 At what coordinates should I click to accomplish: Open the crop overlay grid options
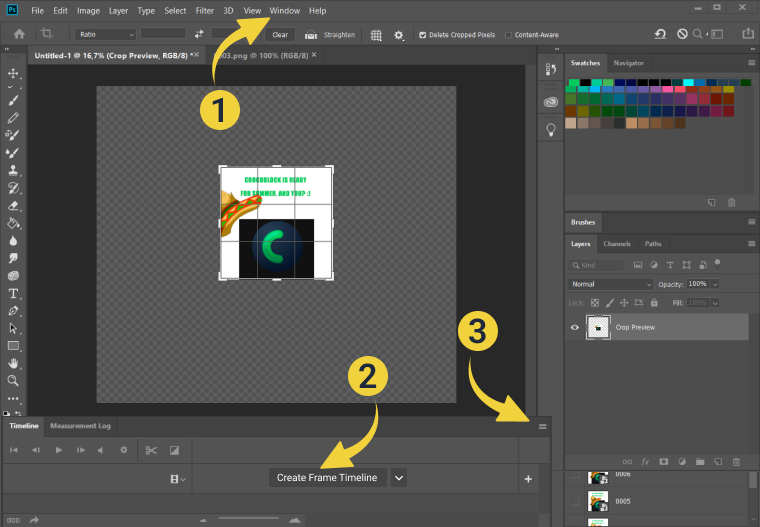(376, 35)
